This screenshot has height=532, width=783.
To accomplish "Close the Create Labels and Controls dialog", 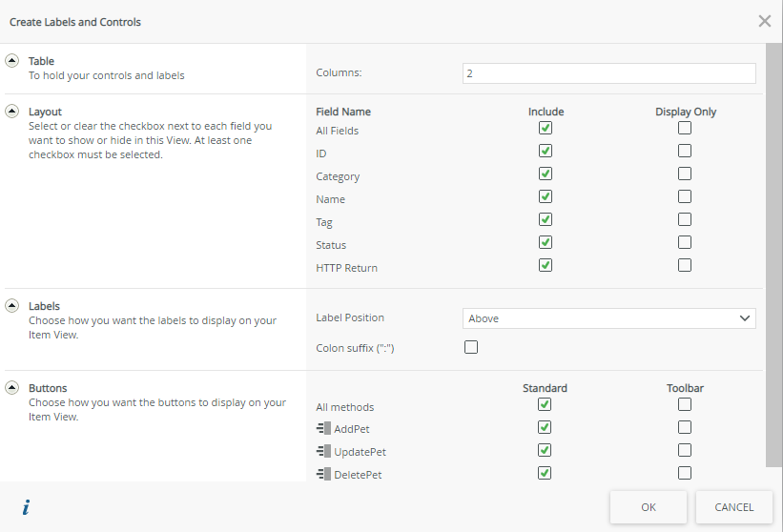I will click(764, 21).
